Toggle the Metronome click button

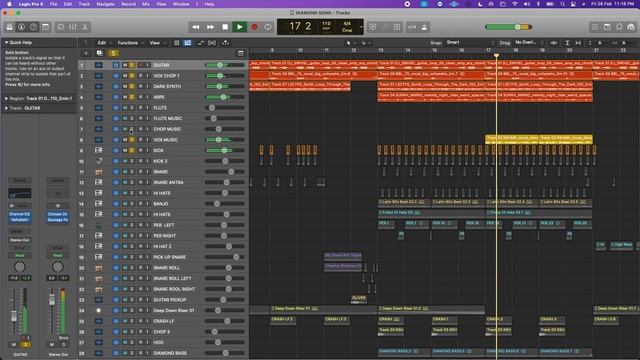pos(424,27)
